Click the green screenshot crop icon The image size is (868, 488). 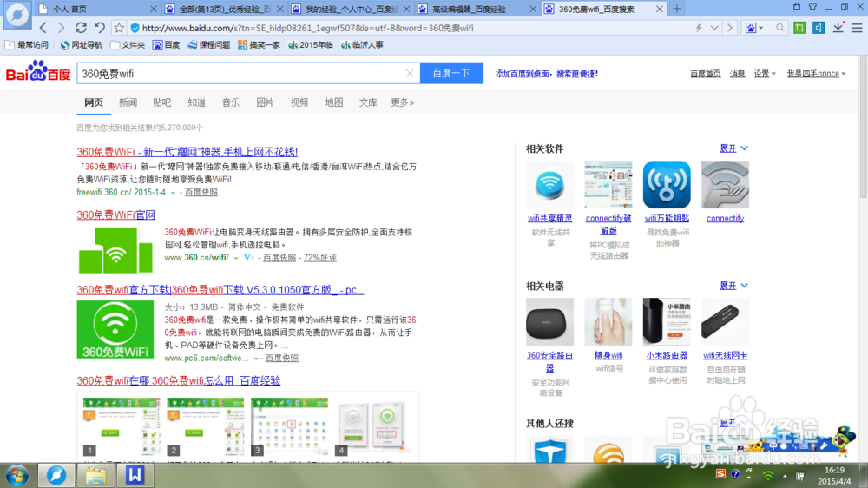click(x=799, y=28)
